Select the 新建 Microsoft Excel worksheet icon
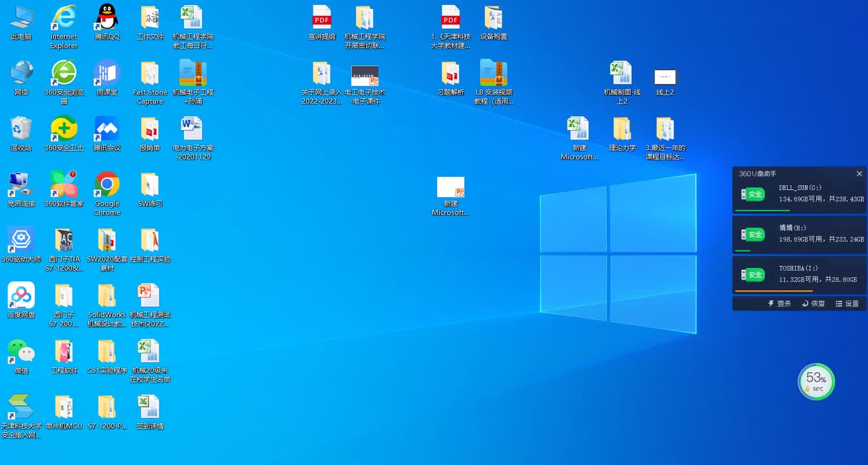Image resolution: width=868 pixels, height=465 pixels. [x=579, y=138]
